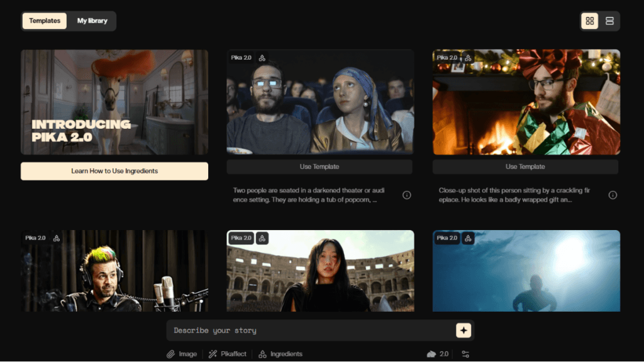Open the podcast microphone template thumbnail
This screenshot has height=362, width=644.
point(114,271)
